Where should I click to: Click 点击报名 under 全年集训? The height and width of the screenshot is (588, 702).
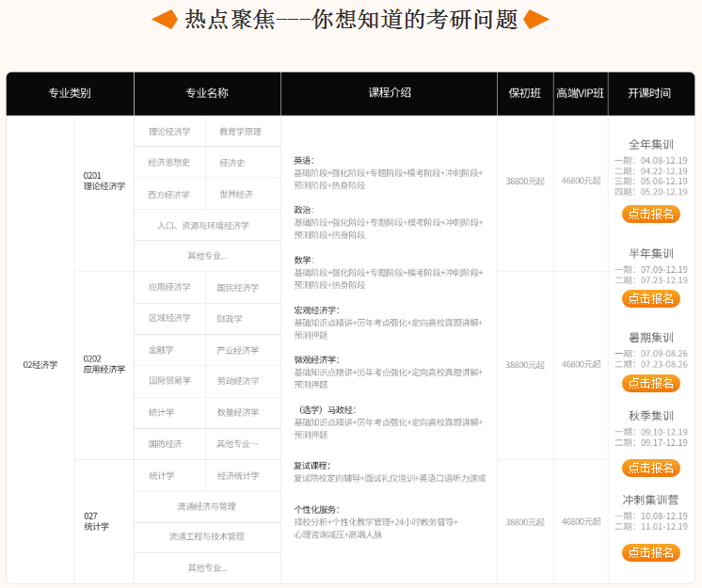pos(651,214)
